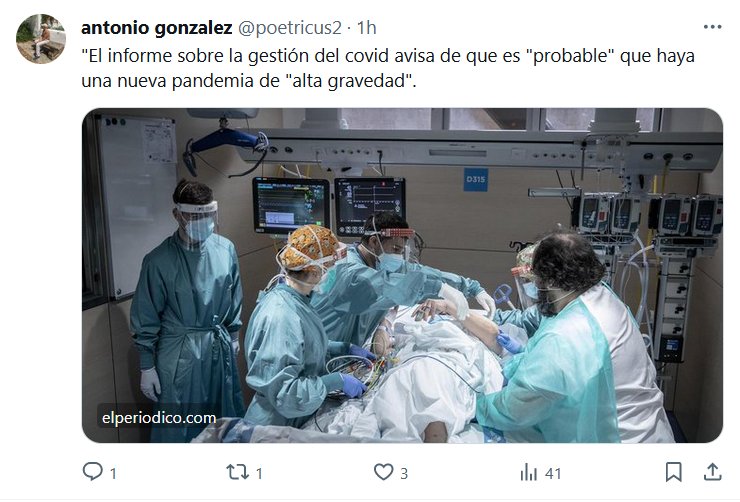This screenshot has height=502, width=740.
Task: Click the likes count number 3
Action: click(404, 473)
